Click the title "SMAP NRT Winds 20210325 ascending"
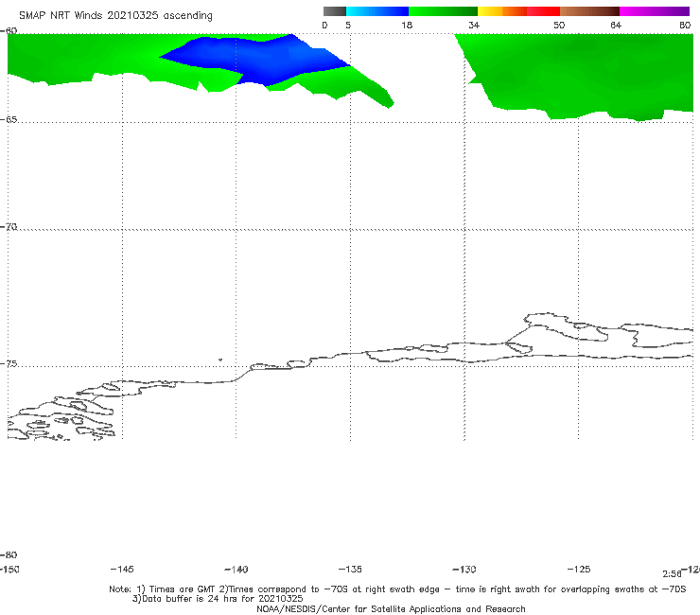The height and width of the screenshot is (615, 700). tap(115, 15)
